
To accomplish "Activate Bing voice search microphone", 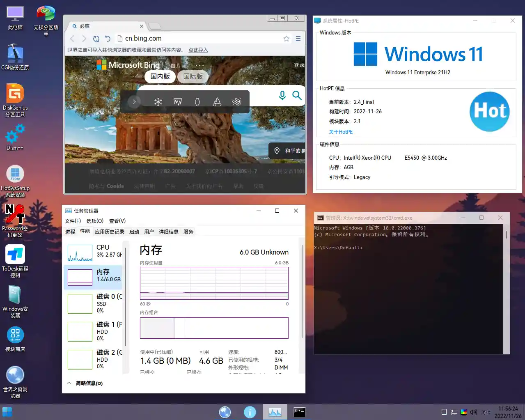I will point(282,95).
